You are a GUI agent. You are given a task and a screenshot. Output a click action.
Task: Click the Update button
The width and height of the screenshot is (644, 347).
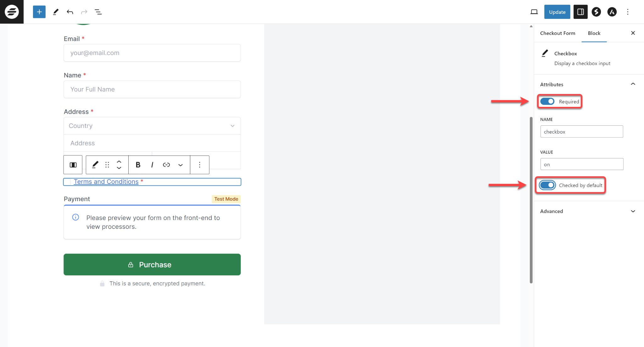(x=557, y=12)
